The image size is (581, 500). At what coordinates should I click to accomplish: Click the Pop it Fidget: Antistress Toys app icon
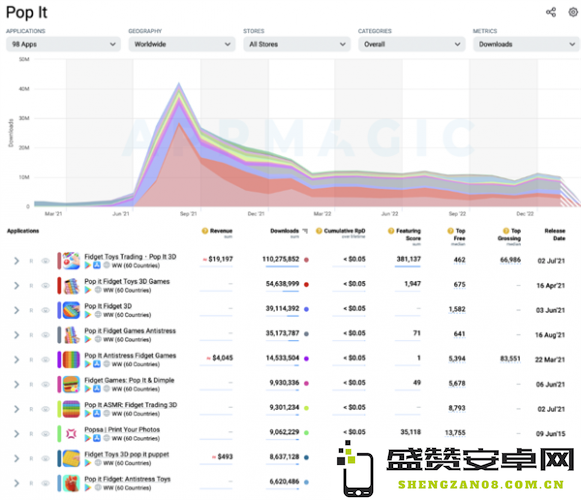[x=71, y=483]
